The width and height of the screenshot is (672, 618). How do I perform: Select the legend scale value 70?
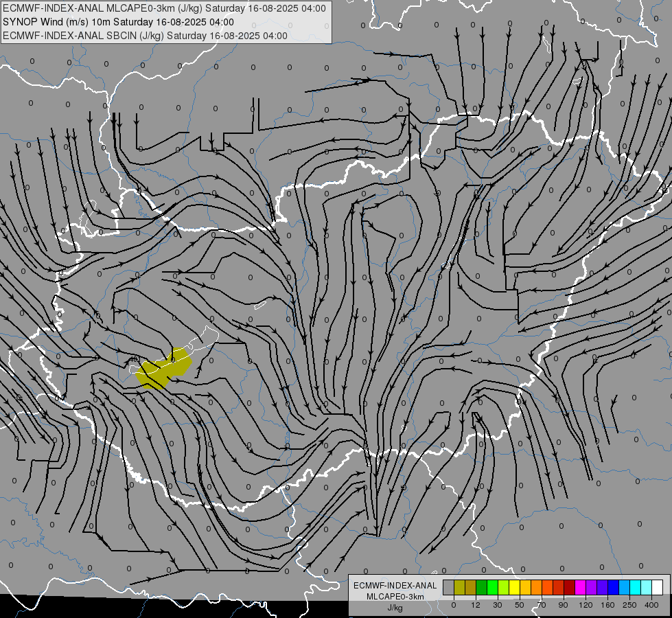(x=542, y=605)
